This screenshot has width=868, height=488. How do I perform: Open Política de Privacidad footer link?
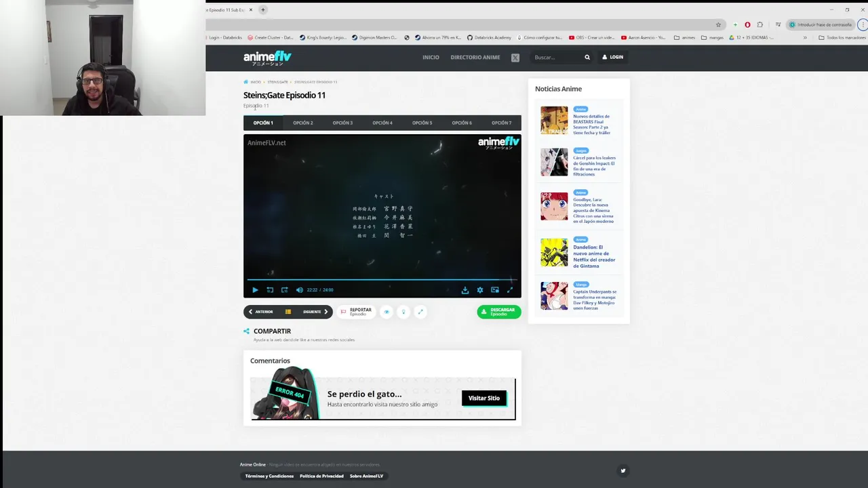pos(321,476)
